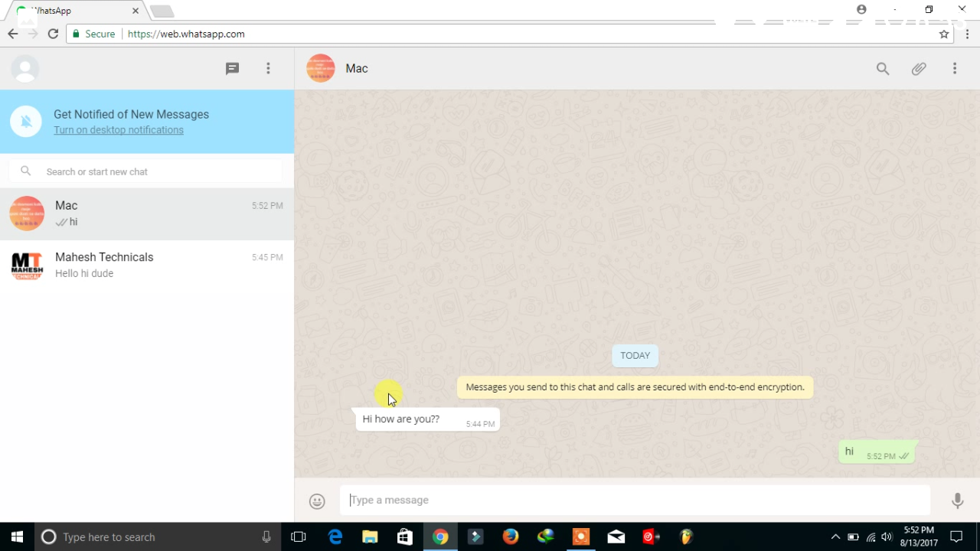Launch Firefox from the taskbar
980x551 pixels.
click(510, 536)
